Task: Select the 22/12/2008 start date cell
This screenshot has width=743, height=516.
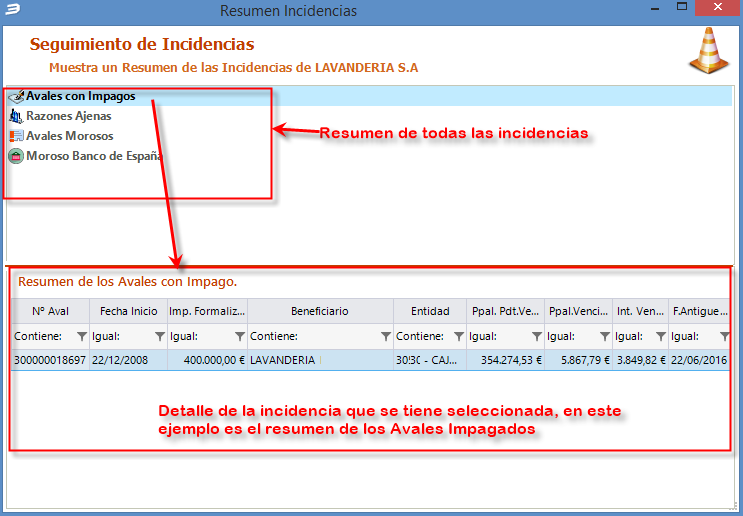Action: pos(128,361)
